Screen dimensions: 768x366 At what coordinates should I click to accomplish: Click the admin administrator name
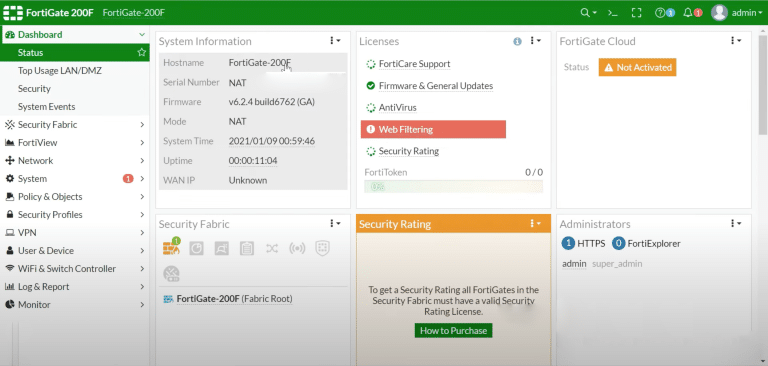pyautogui.click(x=574, y=264)
